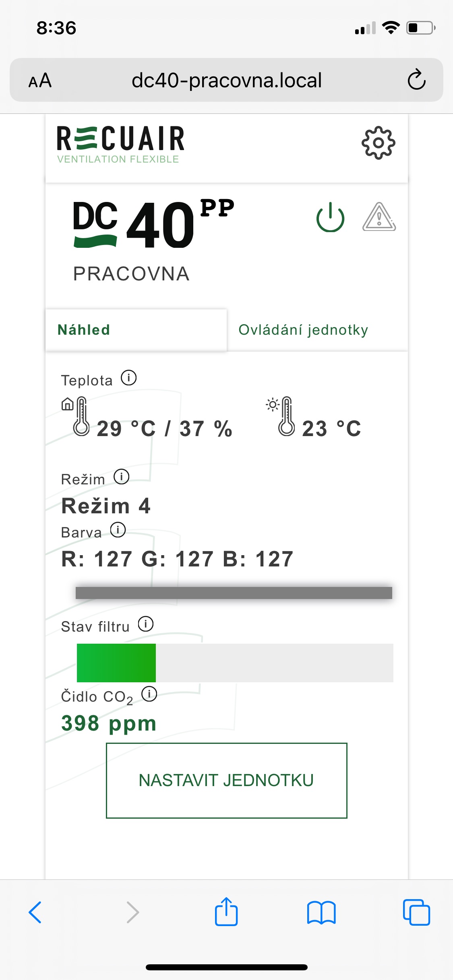Open Safari share sheet

tap(226, 912)
